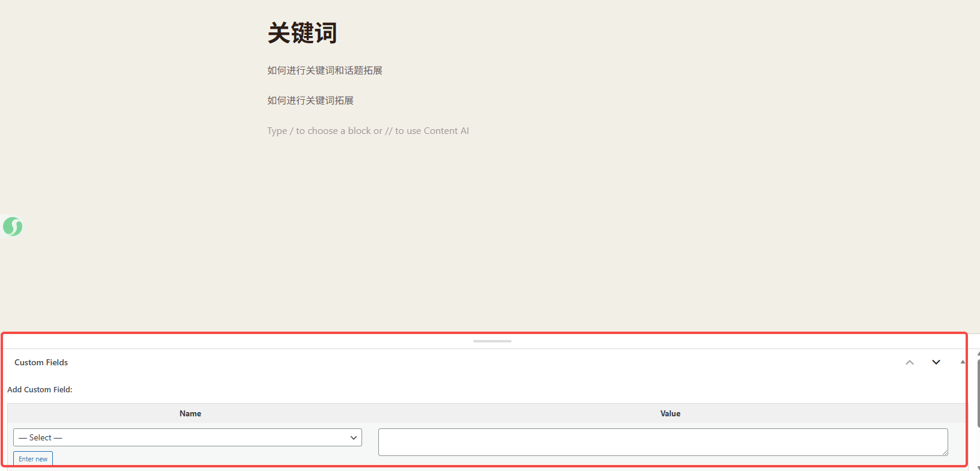Move Custom Fields panel down
This screenshot has width=980, height=471.
tap(936, 362)
